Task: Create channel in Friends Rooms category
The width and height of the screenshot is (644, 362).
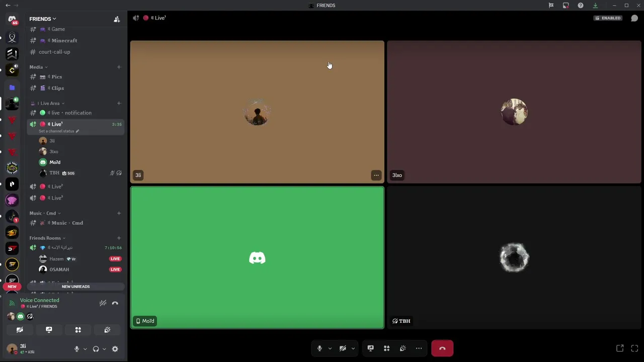Action: point(119,238)
